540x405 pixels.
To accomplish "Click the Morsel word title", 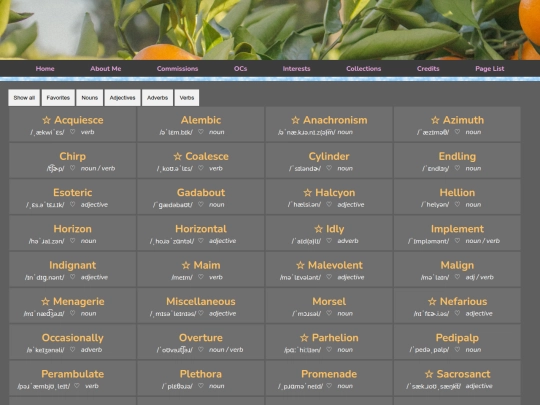I will (x=329, y=302).
